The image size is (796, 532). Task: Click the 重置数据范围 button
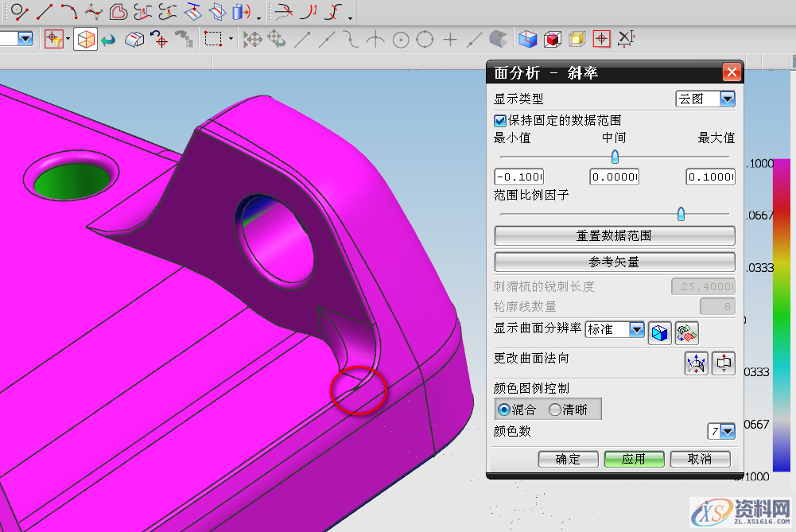click(x=614, y=236)
